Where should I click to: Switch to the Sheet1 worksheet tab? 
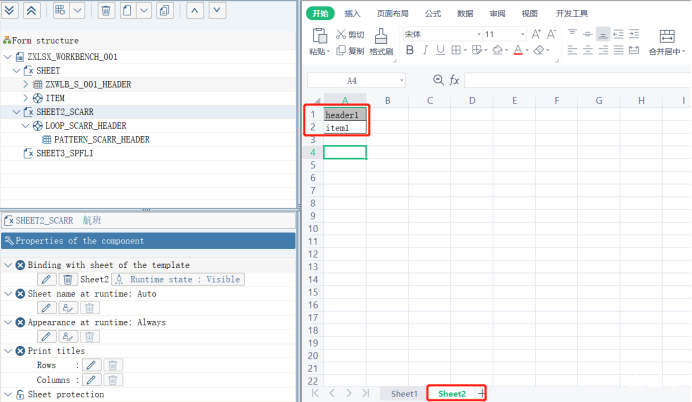[x=404, y=394]
